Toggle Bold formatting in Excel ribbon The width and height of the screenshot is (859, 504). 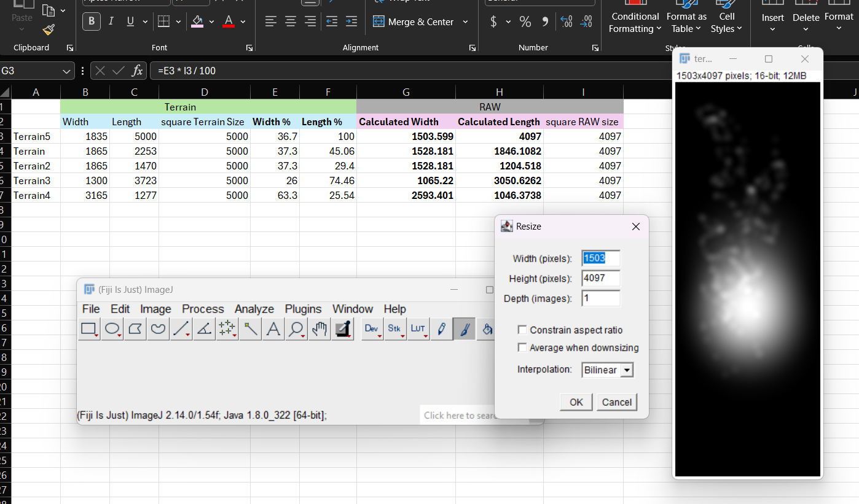point(92,21)
